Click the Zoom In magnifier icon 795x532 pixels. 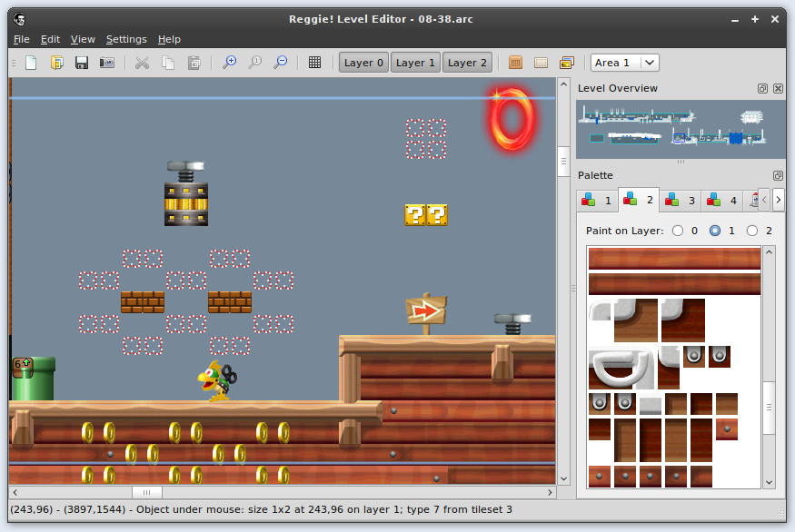(x=230, y=63)
